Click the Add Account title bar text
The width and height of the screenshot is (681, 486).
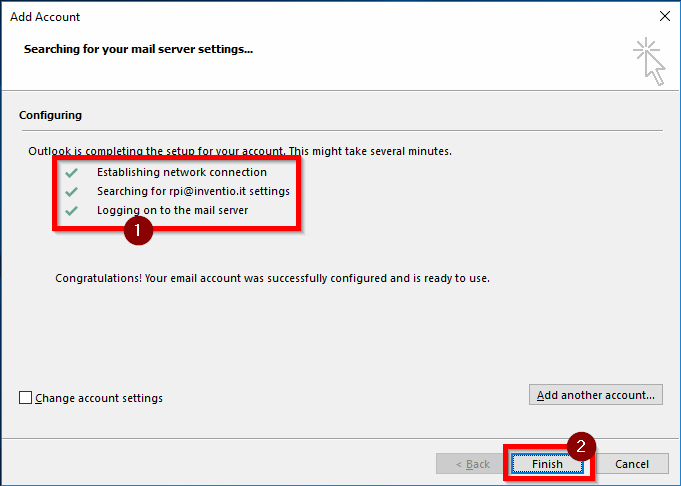pos(44,17)
